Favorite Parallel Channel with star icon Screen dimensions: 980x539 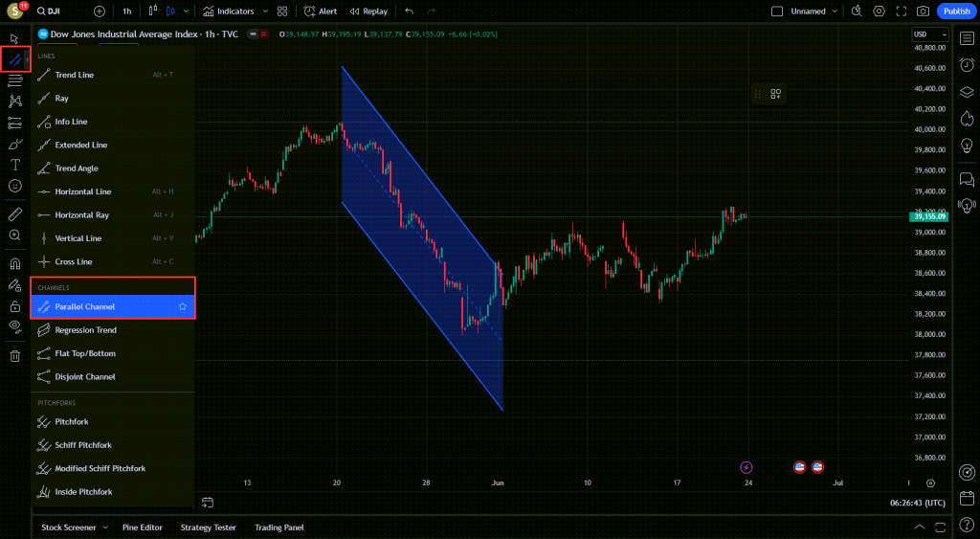tap(183, 306)
